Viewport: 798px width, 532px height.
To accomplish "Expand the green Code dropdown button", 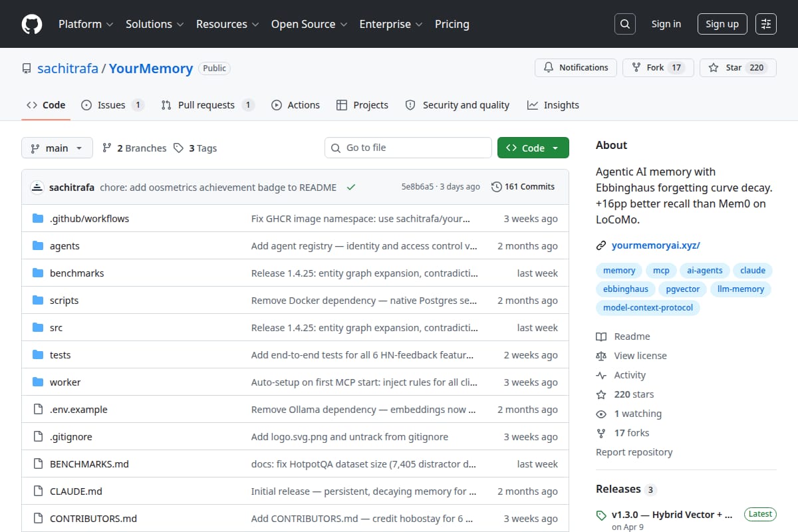I will pos(533,148).
